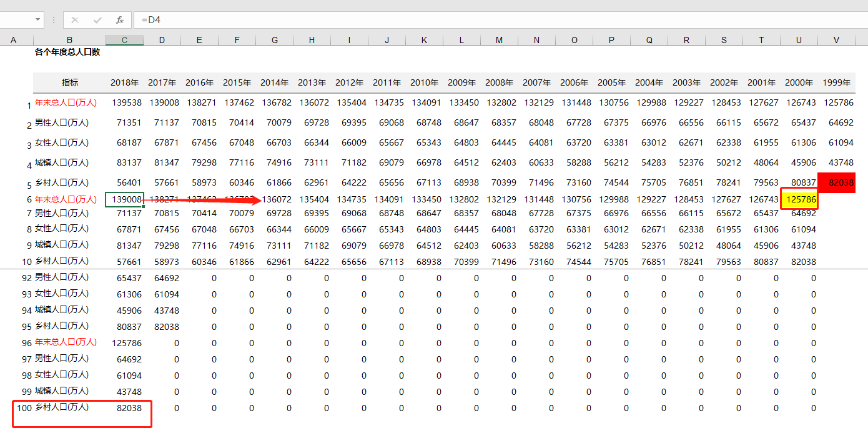Select column header V

pos(837,40)
